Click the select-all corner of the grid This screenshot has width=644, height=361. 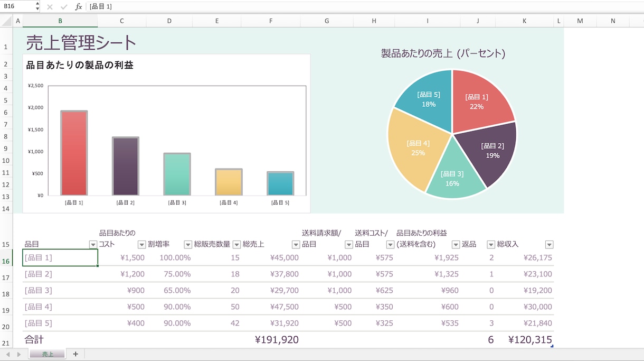click(x=6, y=21)
